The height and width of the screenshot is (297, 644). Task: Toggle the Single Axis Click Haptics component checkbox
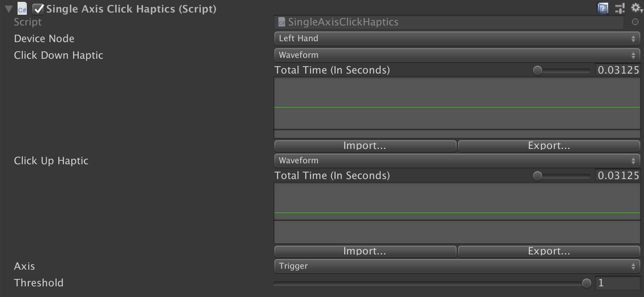(x=38, y=8)
